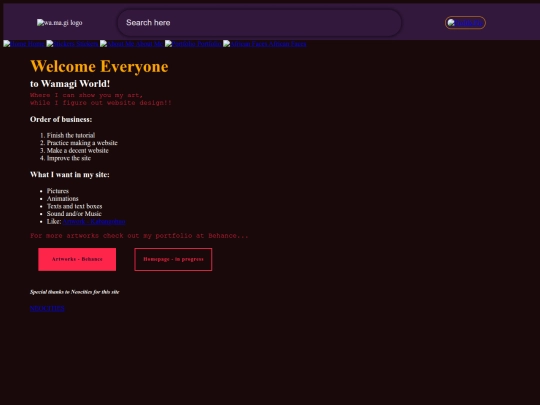The width and height of the screenshot is (540, 405).
Task: Click the Artworks - Behance button
Action: (x=77, y=259)
